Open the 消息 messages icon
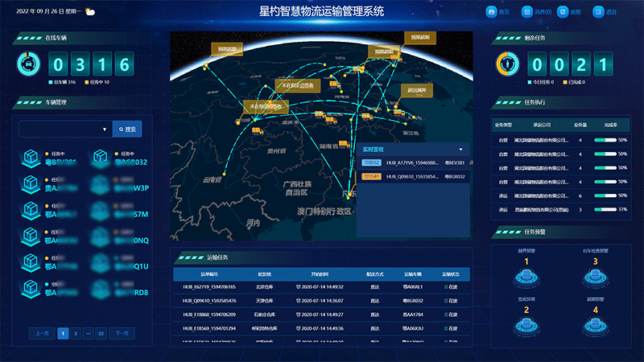 tap(528, 12)
